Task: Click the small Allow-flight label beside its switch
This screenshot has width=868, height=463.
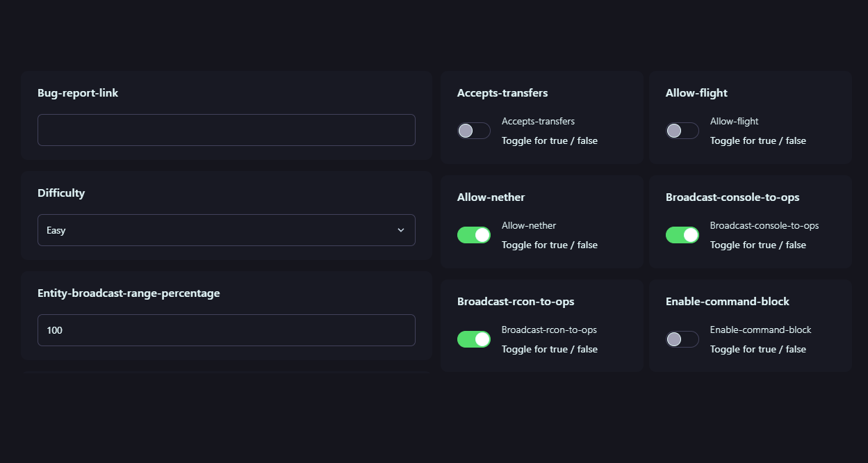Action: [734, 122]
